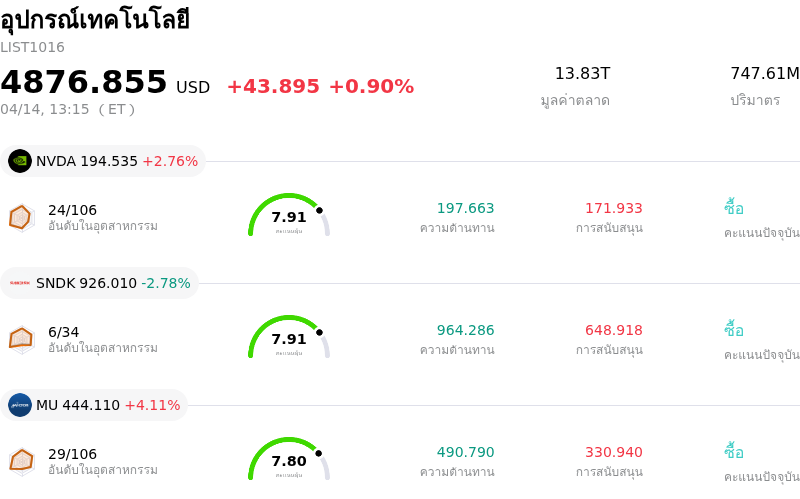Click the 4876.855 index price
Image resolution: width=800 pixels, height=499 pixels.
(84, 82)
